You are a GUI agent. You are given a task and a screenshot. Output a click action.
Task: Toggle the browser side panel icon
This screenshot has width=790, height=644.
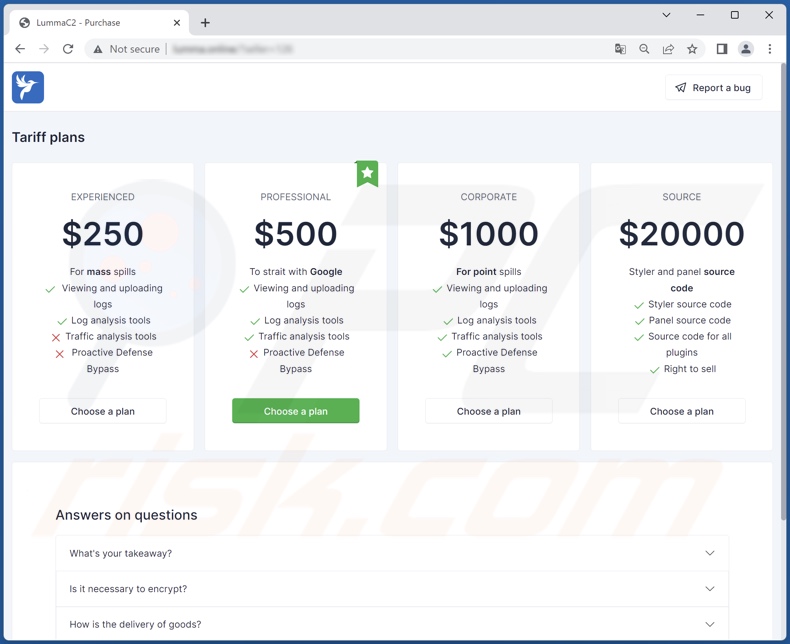coord(721,49)
